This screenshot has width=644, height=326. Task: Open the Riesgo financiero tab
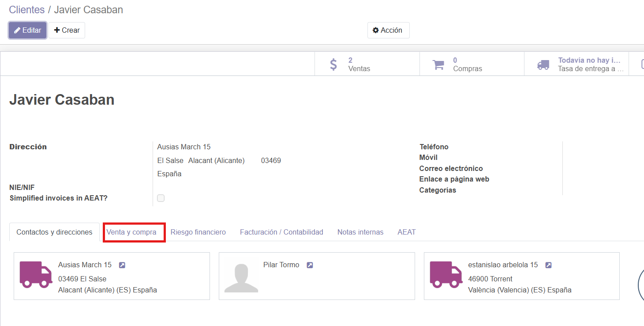click(x=198, y=232)
